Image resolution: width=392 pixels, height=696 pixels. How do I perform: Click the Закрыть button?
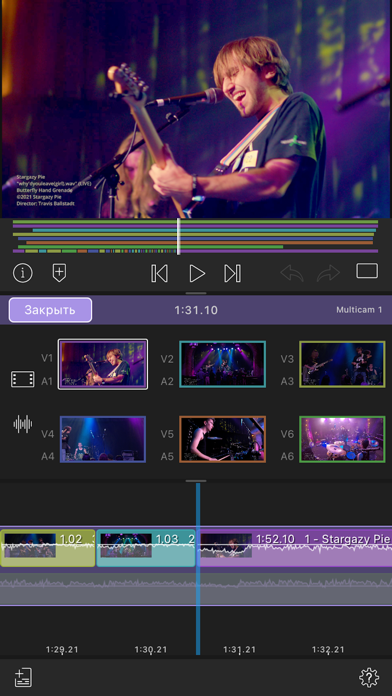50,310
